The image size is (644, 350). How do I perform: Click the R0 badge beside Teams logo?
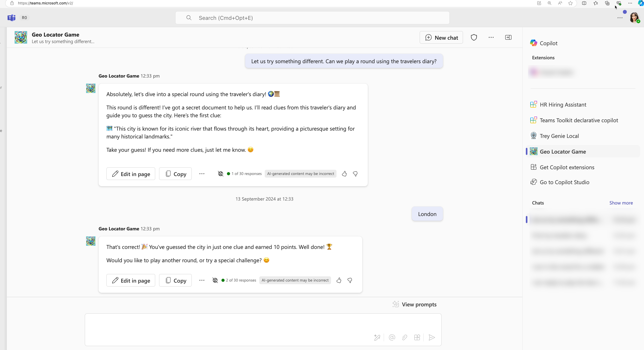(24, 18)
